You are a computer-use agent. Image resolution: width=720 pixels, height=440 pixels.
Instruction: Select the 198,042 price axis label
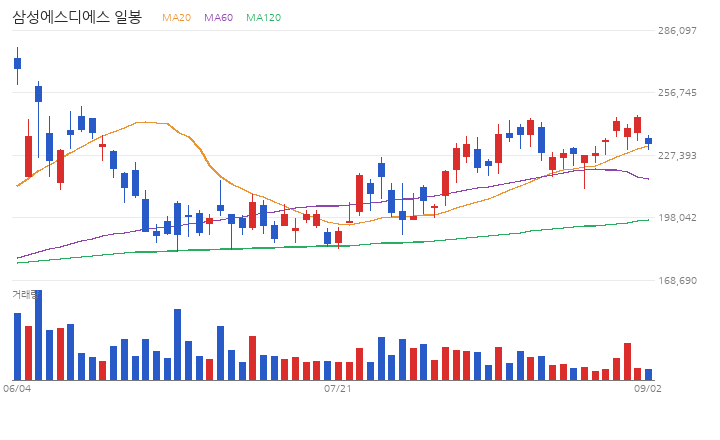coord(677,218)
